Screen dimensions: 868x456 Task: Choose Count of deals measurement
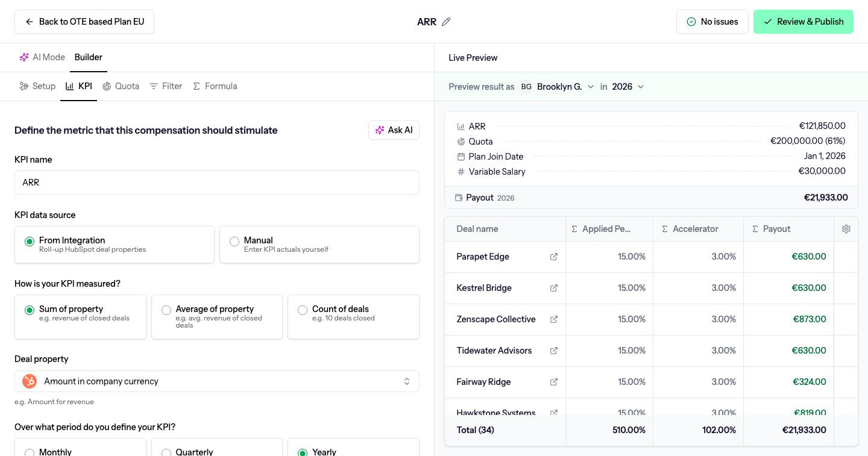(x=353, y=317)
